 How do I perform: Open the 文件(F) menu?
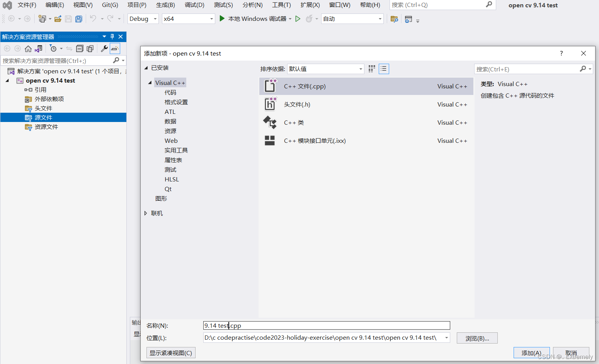pyautogui.click(x=27, y=5)
